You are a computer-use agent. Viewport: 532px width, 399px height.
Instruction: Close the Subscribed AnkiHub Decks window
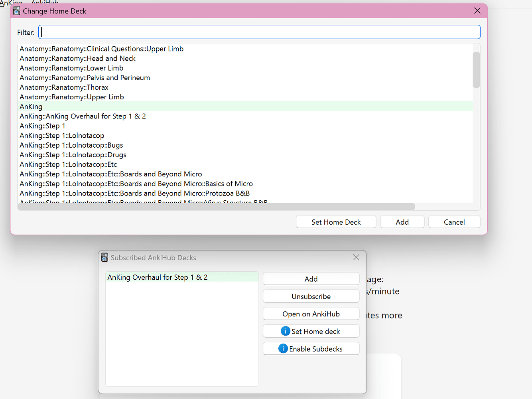point(356,257)
